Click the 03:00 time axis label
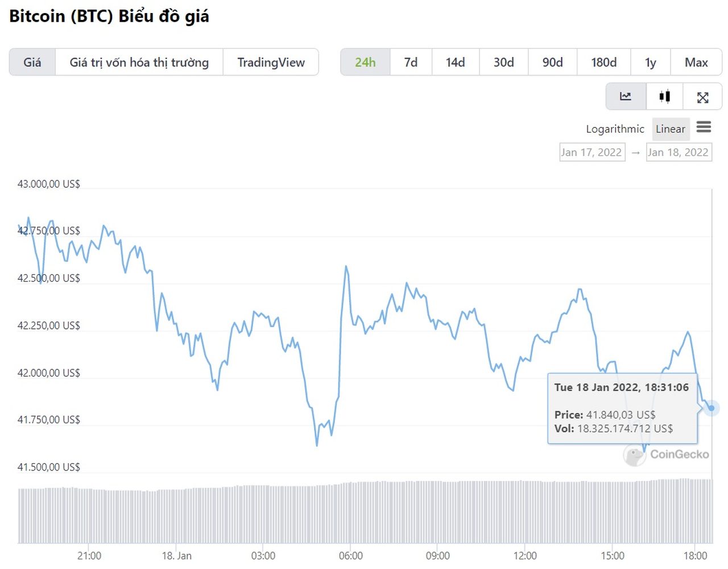Image resolution: width=728 pixels, height=569 pixels. 263,555
